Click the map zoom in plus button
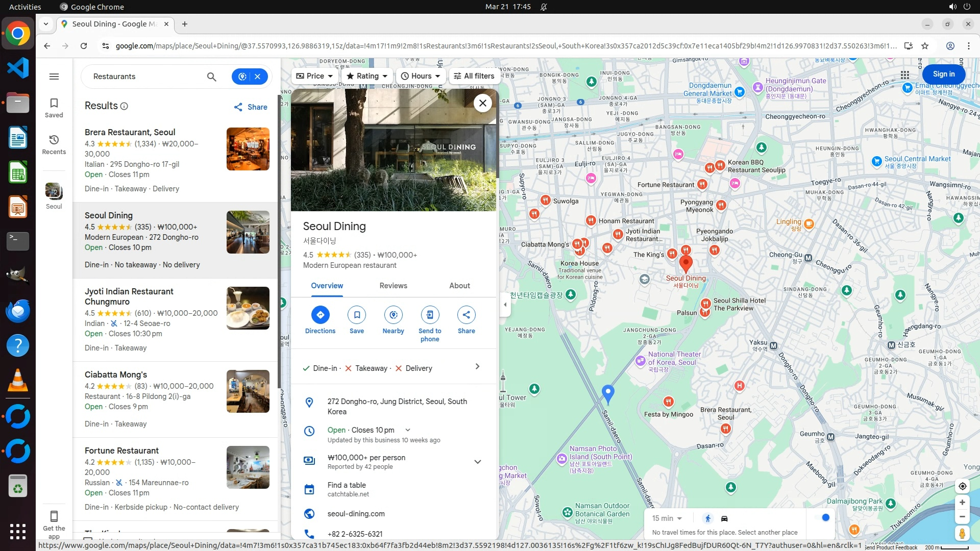The image size is (980, 551). [962, 502]
